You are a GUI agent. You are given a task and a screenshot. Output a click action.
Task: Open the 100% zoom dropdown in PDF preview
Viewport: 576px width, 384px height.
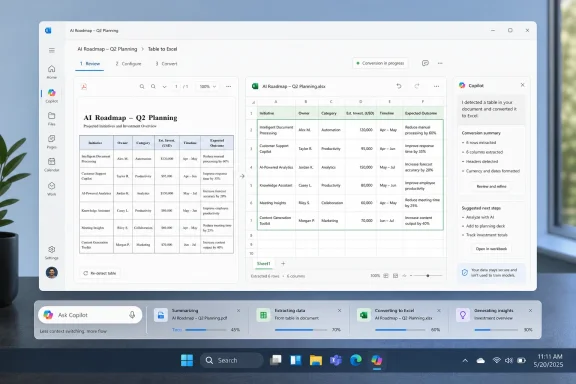click(x=208, y=87)
